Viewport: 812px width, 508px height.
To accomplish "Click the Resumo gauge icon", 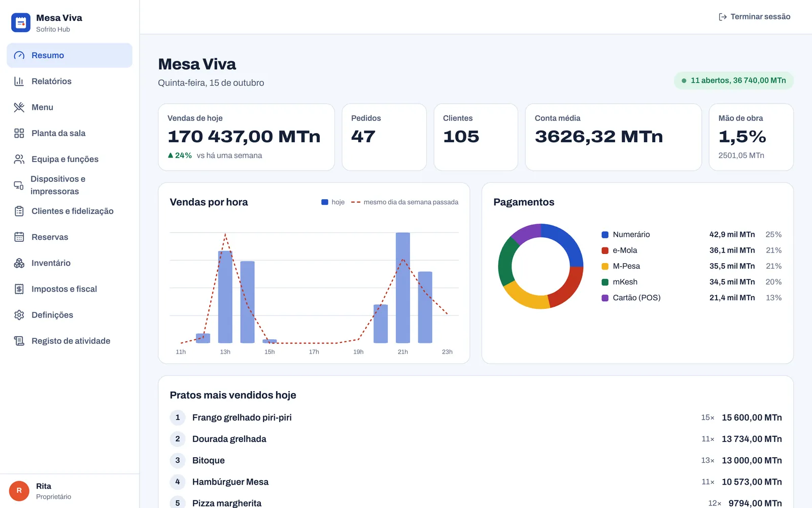I will 19,55.
